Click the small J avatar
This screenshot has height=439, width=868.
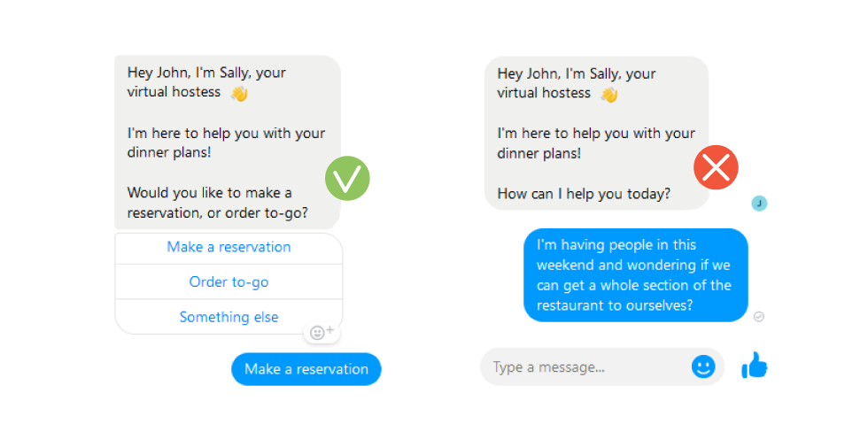click(760, 204)
